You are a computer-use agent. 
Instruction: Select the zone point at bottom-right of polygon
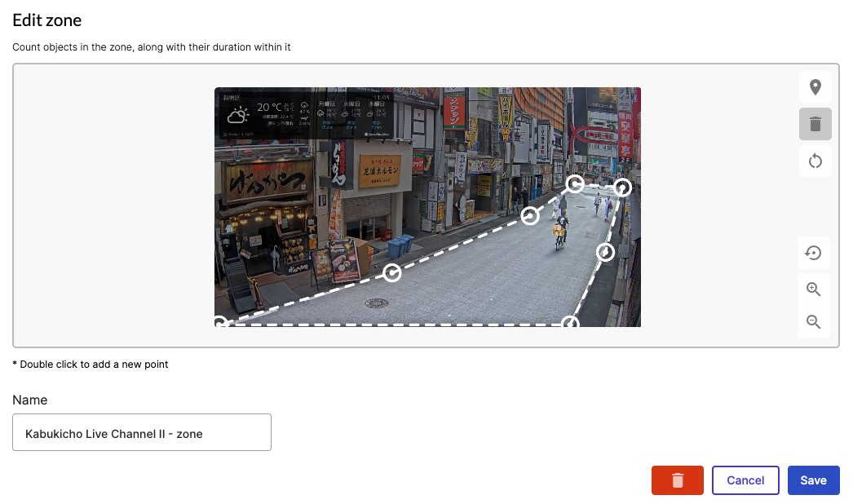point(571,325)
